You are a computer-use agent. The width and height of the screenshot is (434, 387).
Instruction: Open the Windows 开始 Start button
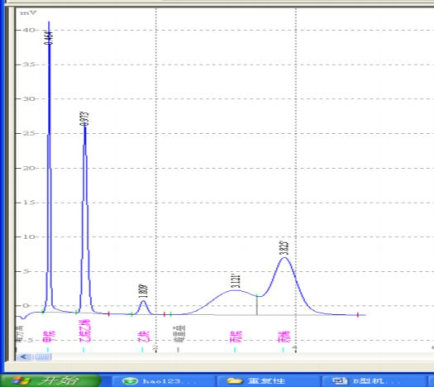pos(50,380)
